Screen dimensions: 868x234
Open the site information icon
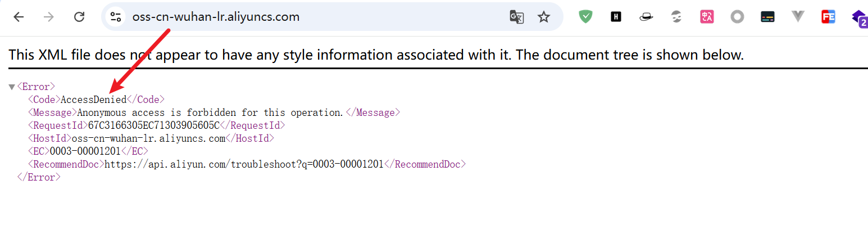coord(116,17)
